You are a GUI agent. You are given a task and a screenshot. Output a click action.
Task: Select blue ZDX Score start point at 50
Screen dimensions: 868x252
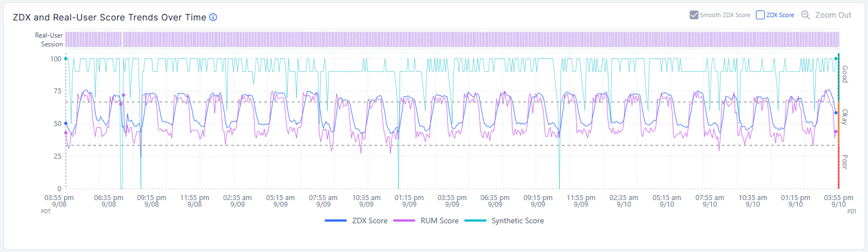coord(66,123)
